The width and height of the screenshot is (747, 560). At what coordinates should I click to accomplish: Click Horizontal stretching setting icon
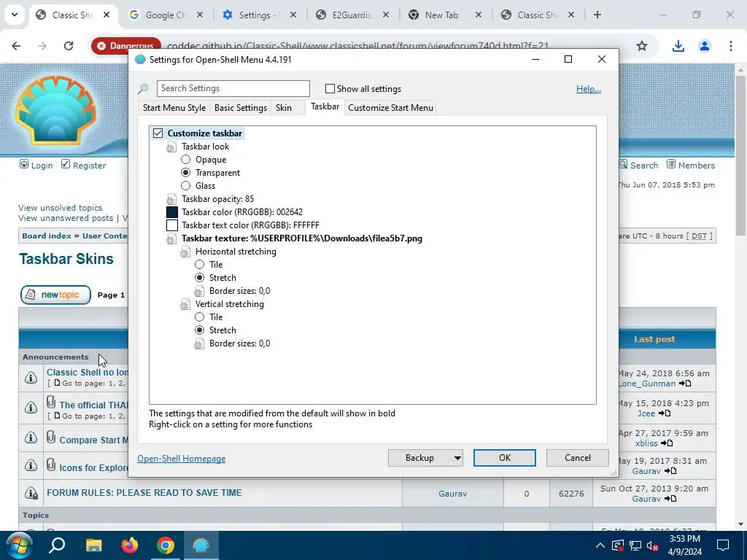(x=185, y=252)
